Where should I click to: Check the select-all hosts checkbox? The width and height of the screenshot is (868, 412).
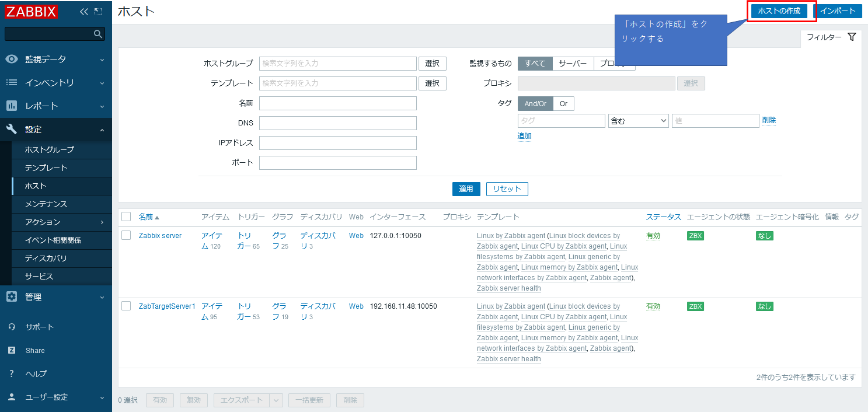[x=126, y=217]
